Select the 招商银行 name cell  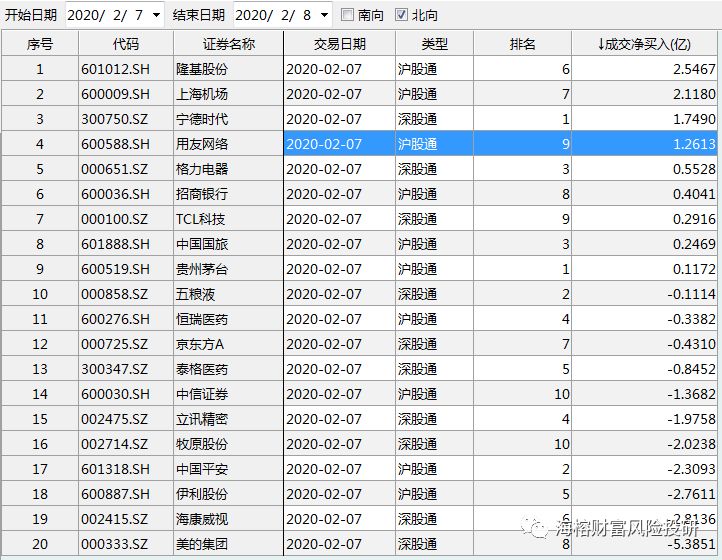[x=228, y=194]
